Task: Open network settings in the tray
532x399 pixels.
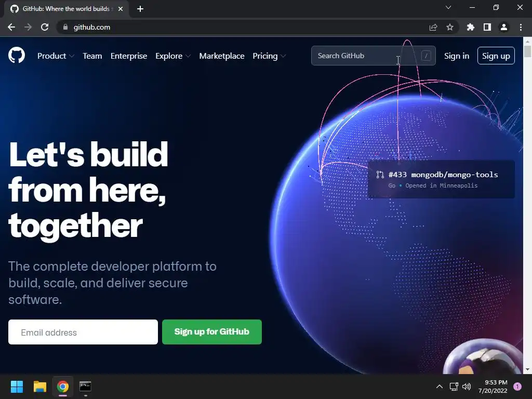Action: click(454, 387)
